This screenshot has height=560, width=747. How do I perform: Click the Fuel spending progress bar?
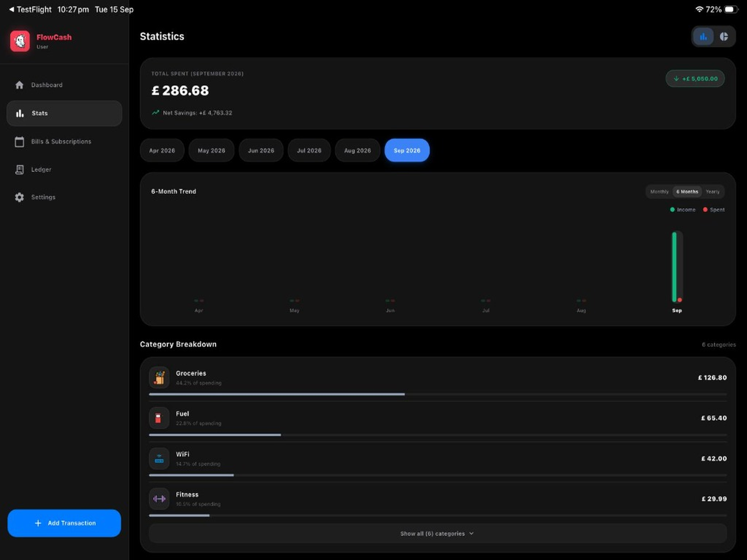click(438, 435)
